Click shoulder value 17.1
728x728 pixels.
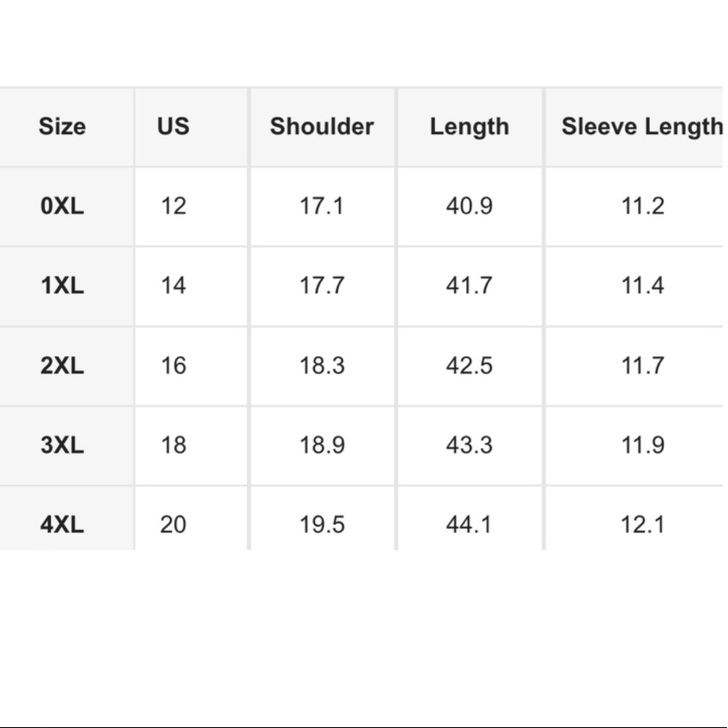point(322,206)
